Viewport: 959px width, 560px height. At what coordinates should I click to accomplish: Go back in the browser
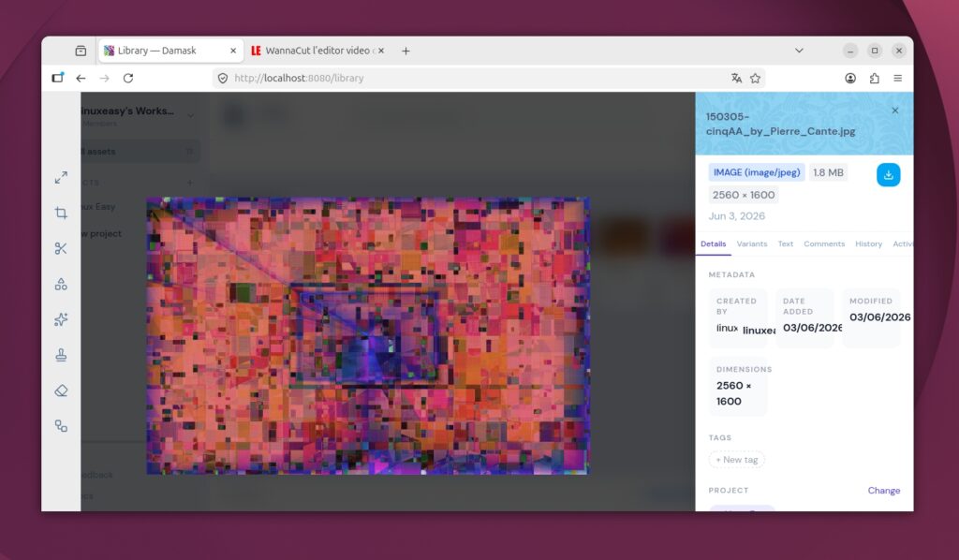81,79
